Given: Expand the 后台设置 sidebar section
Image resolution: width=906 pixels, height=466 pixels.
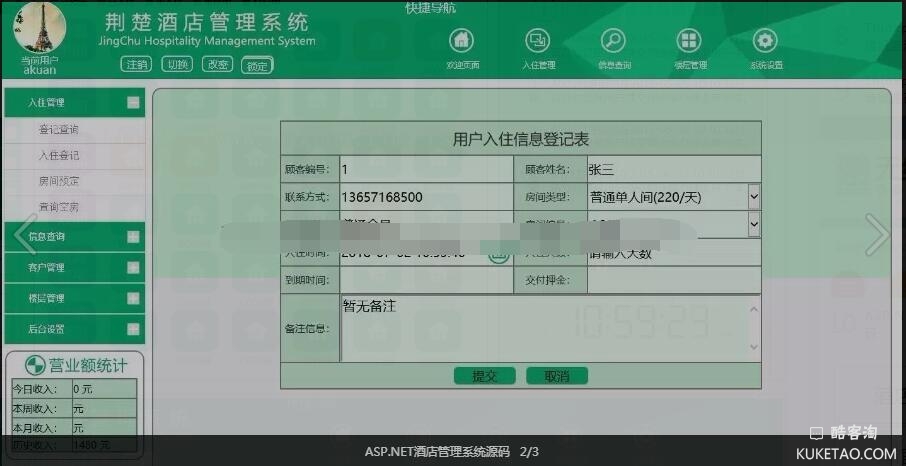Looking at the screenshot, I should 133,329.
